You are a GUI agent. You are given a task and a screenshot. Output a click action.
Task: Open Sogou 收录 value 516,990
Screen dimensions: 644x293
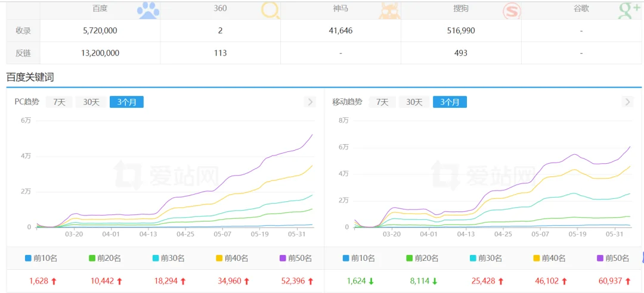click(x=461, y=31)
